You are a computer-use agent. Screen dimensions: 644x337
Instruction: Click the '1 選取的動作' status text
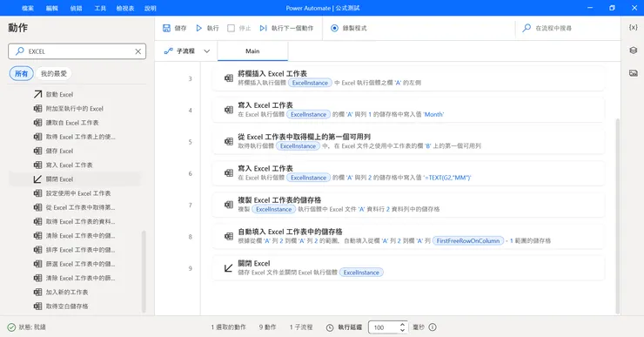(x=228, y=327)
